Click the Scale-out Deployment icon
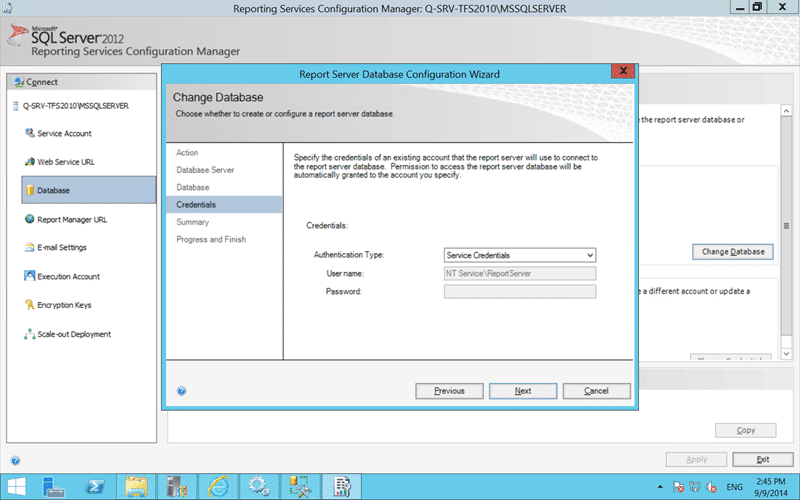800x500 pixels. tap(30, 334)
